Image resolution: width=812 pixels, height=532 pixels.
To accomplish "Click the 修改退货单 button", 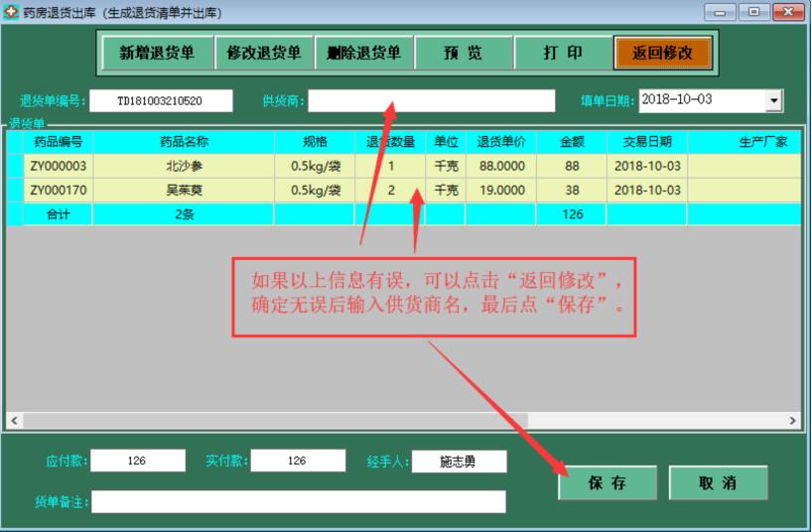I will (x=264, y=54).
